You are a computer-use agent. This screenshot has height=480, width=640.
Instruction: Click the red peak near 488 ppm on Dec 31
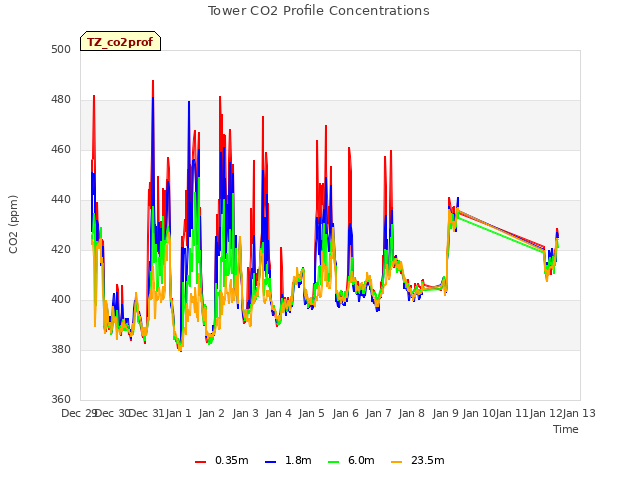(153, 82)
